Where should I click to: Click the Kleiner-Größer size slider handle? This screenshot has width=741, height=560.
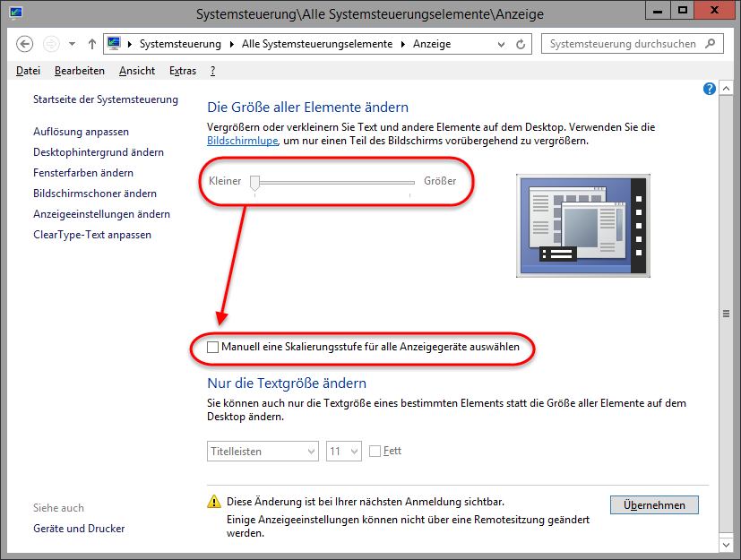[x=255, y=182]
